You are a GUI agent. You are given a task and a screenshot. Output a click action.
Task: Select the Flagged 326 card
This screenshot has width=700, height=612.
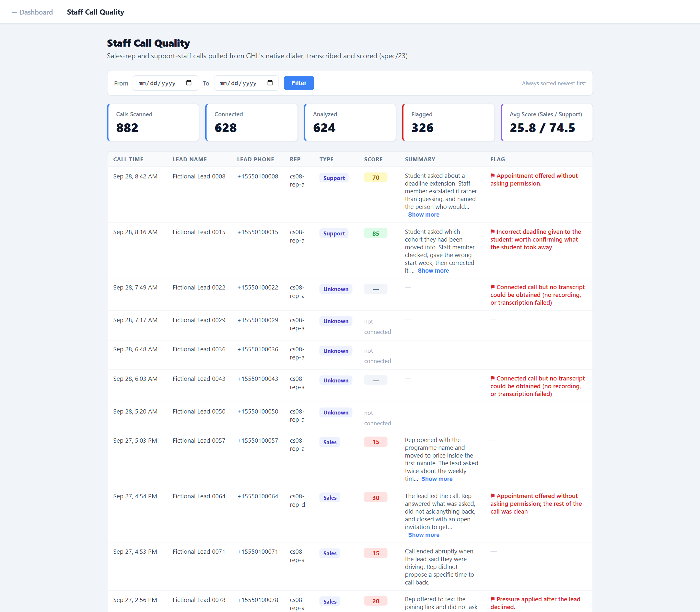coord(449,122)
